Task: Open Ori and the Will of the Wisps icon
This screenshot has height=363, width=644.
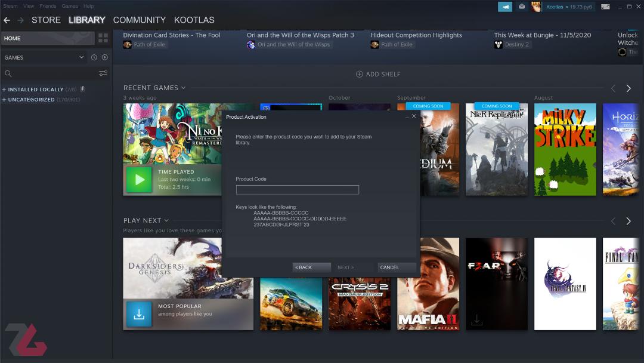Action: pyautogui.click(x=251, y=44)
